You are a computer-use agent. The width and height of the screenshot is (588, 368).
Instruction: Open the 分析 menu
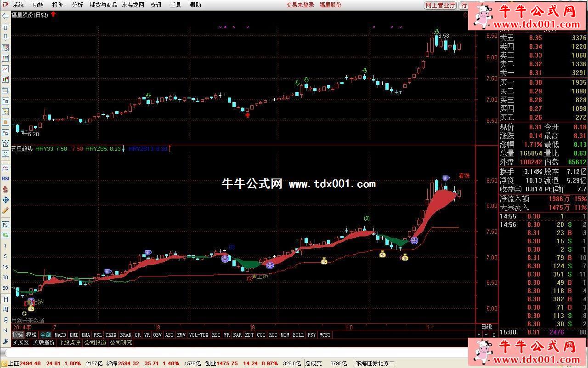[x=77, y=5]
